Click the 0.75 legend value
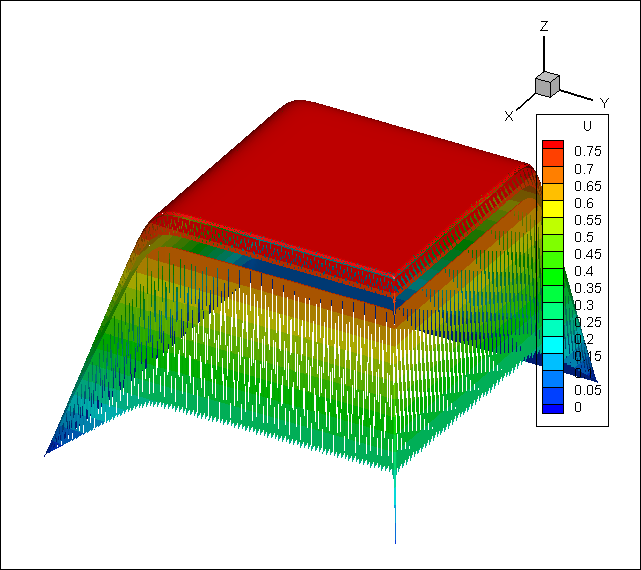641x570 pixels. (588, 152)
